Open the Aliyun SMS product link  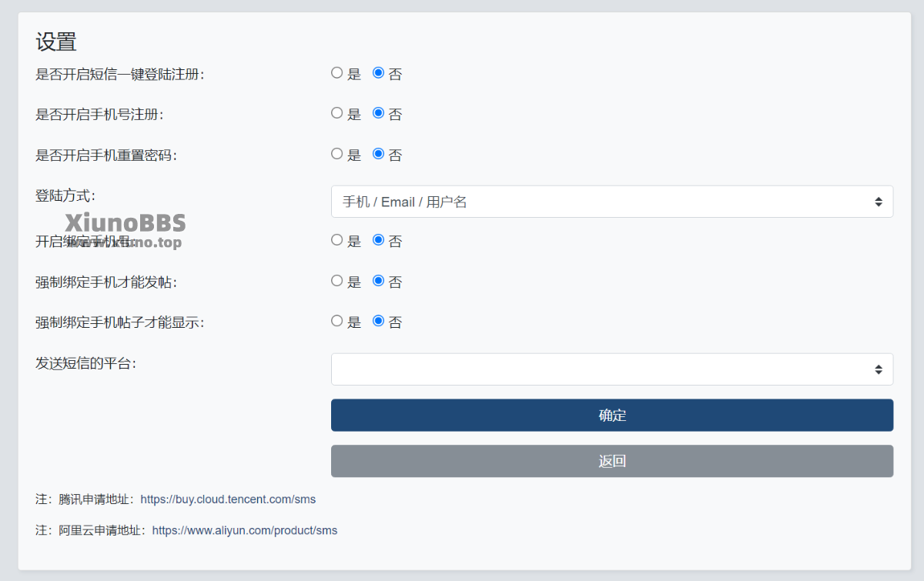click(244, 530)
